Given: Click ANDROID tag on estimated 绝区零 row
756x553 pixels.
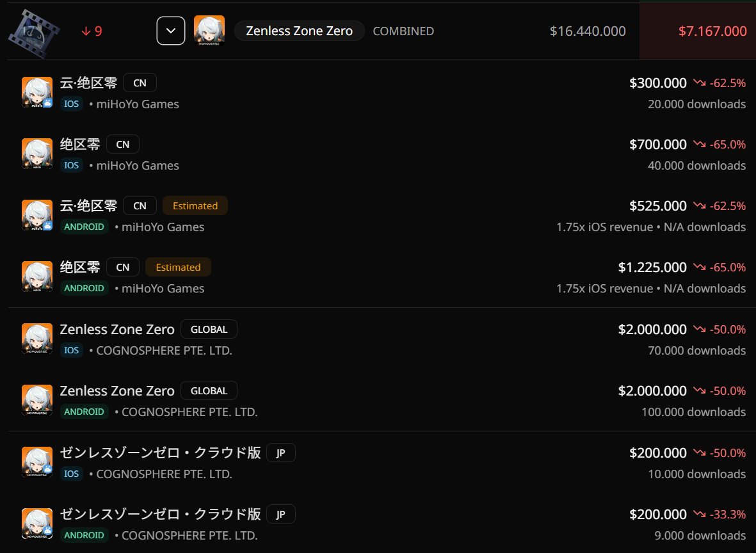Looking at the screenshot, I should point(84,288).
